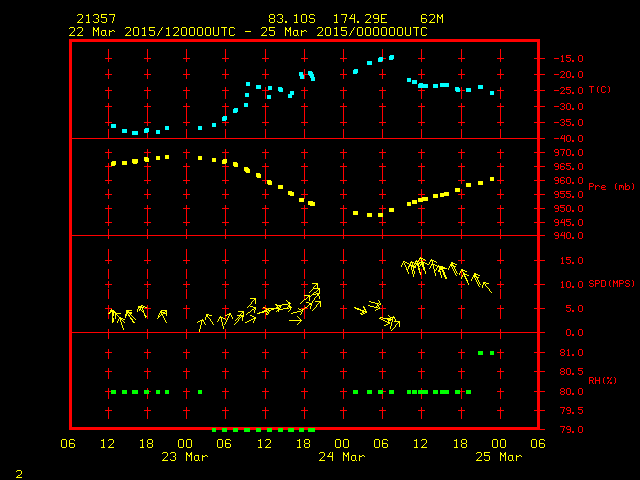The width and height of the screenshot is (640, 480).
Task: Click the 81.0 humidity tick value
Action: (x=571, y=353)
